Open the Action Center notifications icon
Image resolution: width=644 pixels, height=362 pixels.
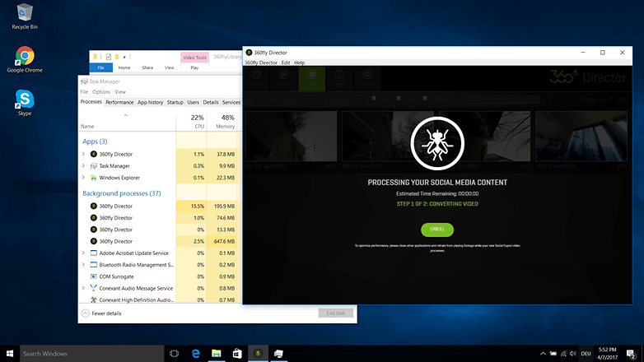[632, 354]
